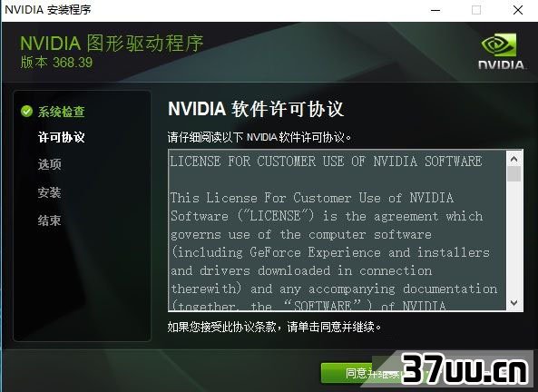Select the 结束 step in the sidebar

(x=49, y=220)
